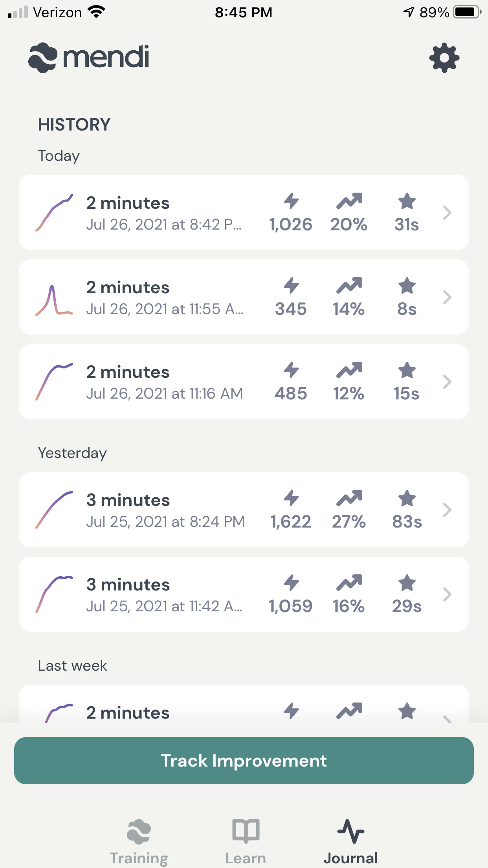Tap the open-book Learn icon
Screen dimensions: 488x868
click(x=246, y=831)
